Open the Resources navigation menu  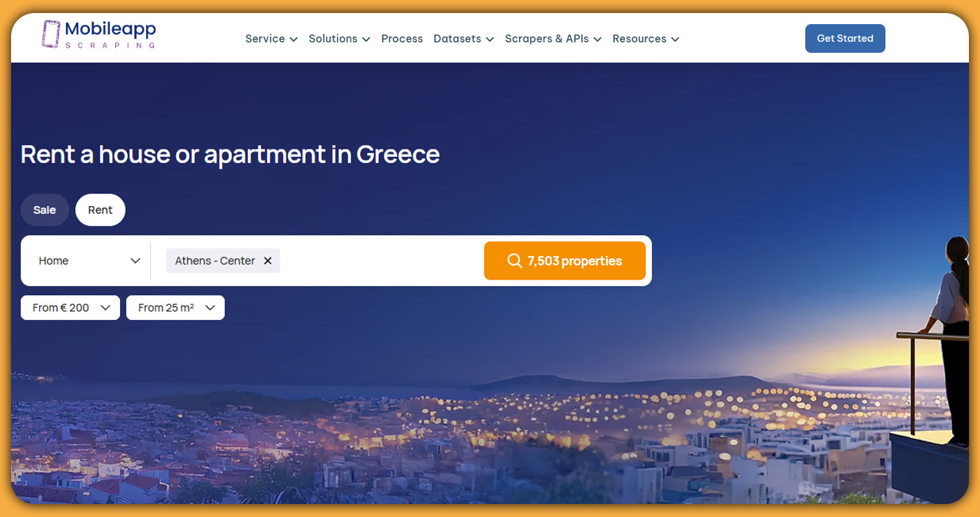pyautogui.click(x=646, y=38)
